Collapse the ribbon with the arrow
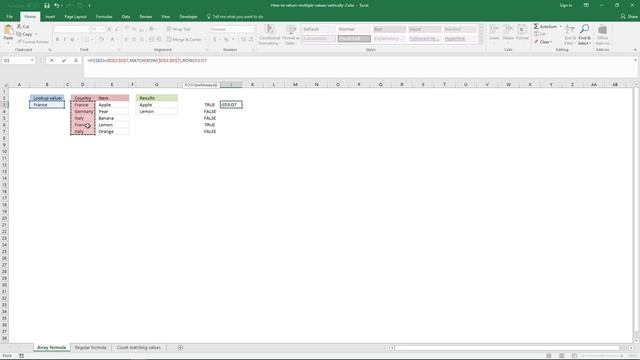 click(x=635, y=50)
